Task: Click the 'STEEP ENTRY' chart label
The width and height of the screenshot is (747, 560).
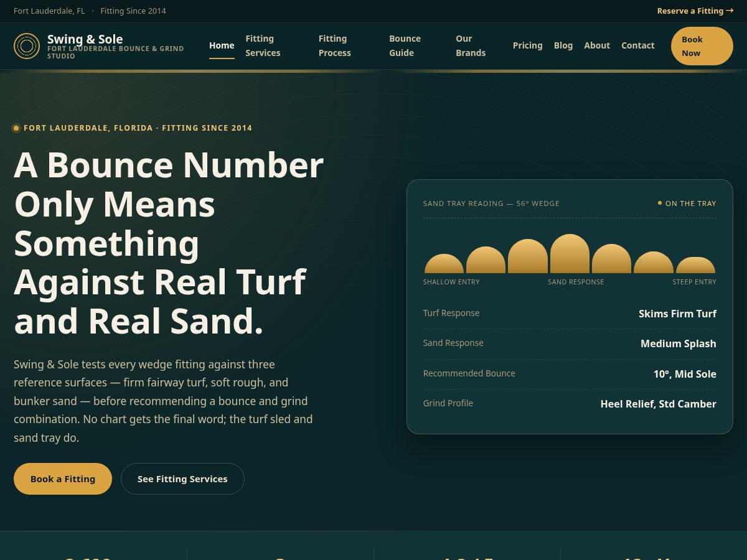Action: 694,282
